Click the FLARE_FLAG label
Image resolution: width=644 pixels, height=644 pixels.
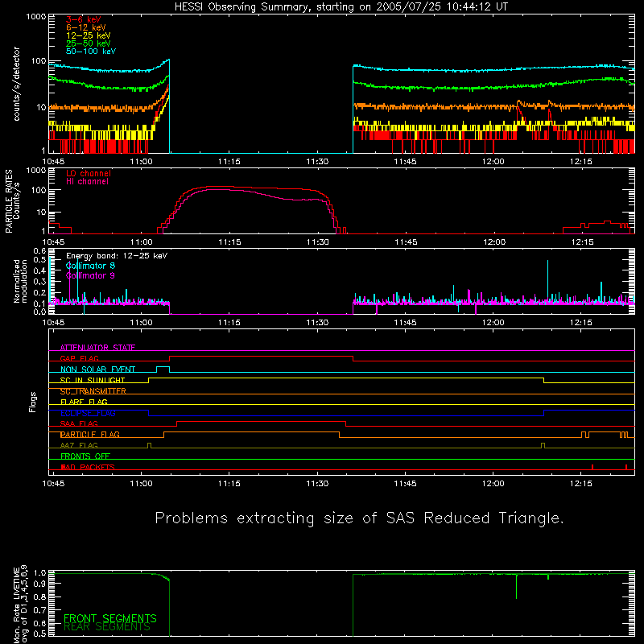[x=84, y=402]
